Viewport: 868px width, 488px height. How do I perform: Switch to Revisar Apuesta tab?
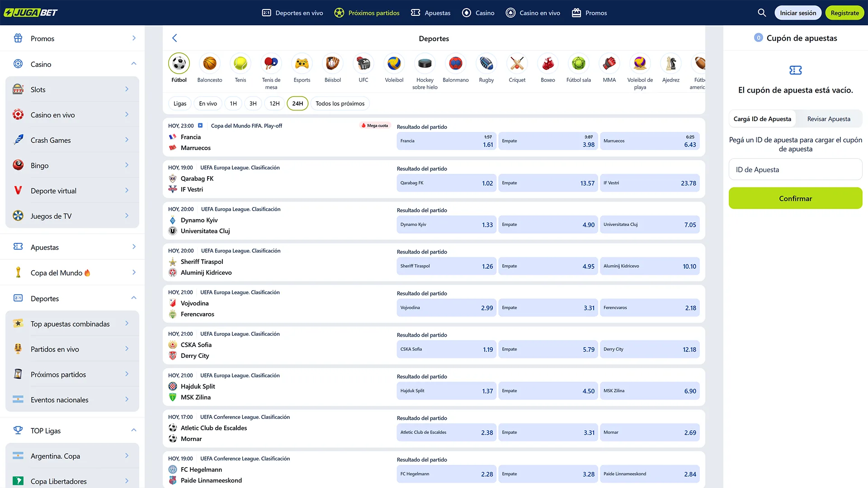tap(829, 119)
